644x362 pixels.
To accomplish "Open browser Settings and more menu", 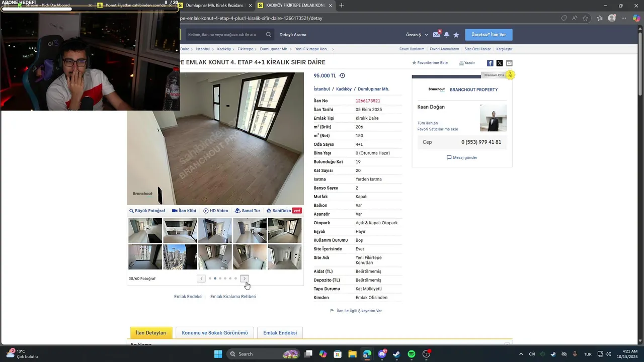I will [624, 18].
